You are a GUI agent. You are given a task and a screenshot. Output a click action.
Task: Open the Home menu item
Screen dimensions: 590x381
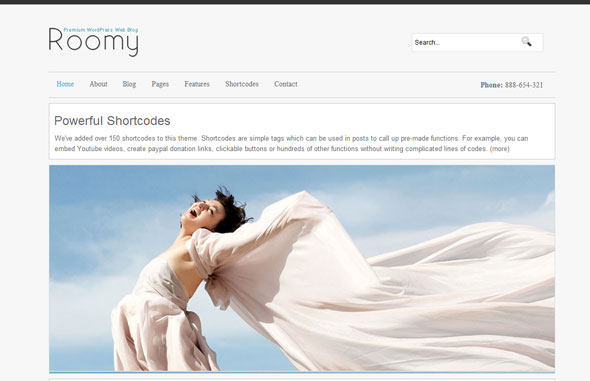coord(65,84)
